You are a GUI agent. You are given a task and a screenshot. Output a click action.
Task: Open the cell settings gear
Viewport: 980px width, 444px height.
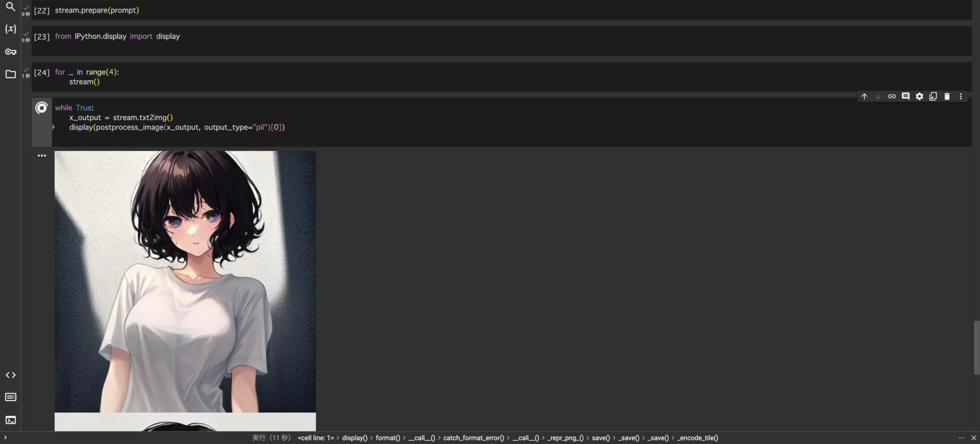[918, 96]
